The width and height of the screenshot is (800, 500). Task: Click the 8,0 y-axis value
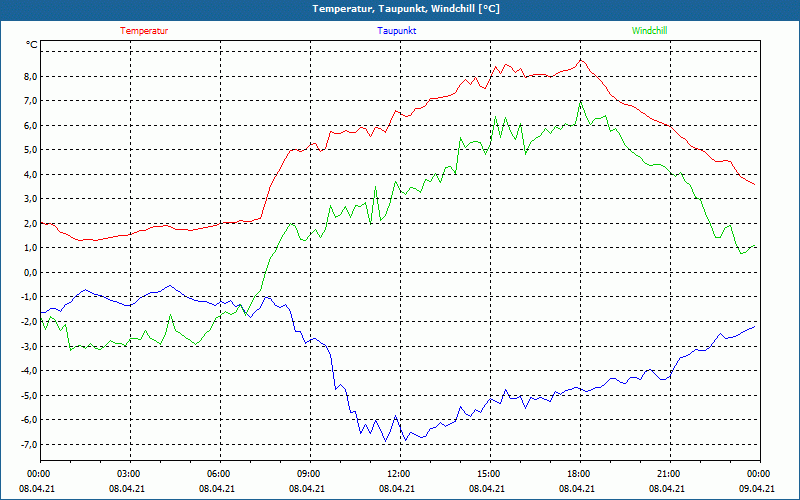31,77
